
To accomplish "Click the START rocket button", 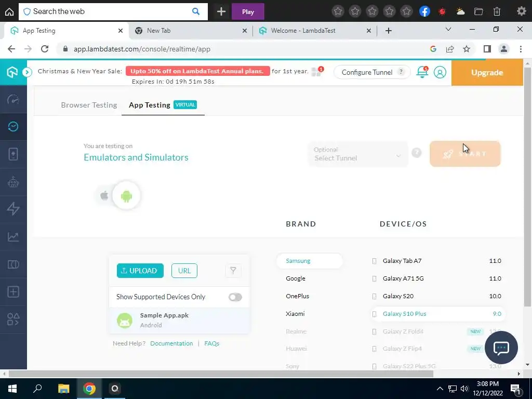I will [x=465, y=154].
